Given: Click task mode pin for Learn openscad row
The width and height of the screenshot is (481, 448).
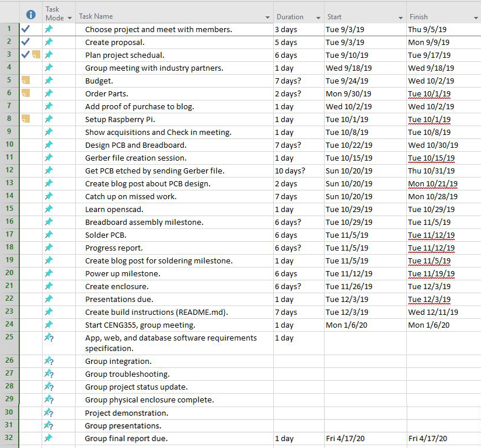Looking at the screenshot, I should tap(49, 209).
